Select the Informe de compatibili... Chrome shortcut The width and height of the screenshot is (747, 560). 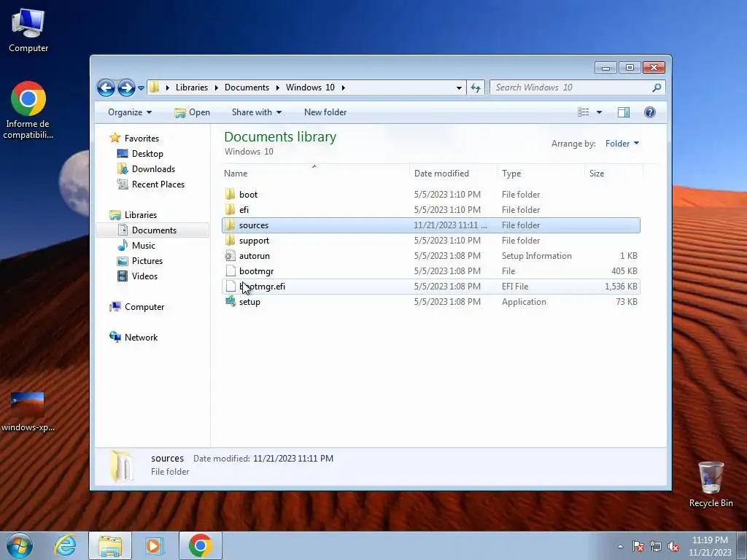[x=28, y=110]
